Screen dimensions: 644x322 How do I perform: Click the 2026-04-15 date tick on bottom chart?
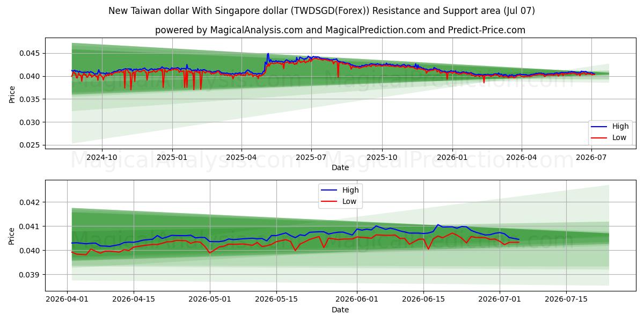(x=134, y=299)
